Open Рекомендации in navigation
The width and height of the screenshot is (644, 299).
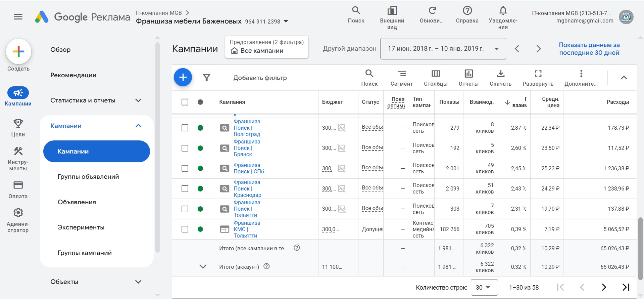[x=73, y=75]
